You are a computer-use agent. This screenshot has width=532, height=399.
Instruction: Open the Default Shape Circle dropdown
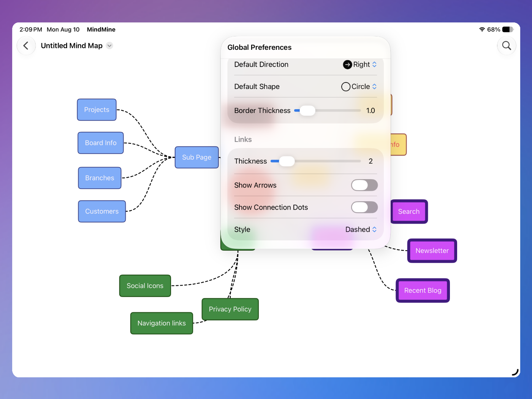pyautogui.click(x=359, y=87)
